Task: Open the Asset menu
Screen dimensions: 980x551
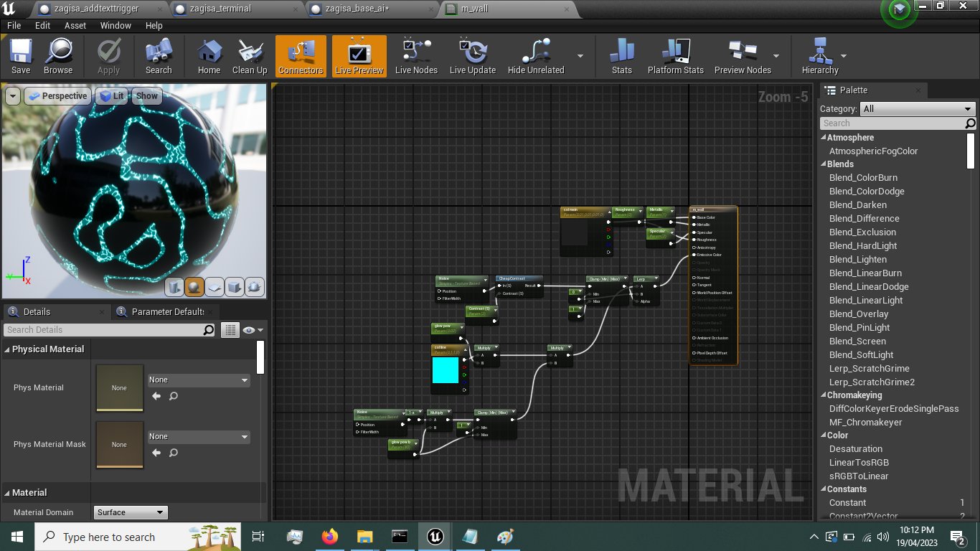Action: point(75,25)
